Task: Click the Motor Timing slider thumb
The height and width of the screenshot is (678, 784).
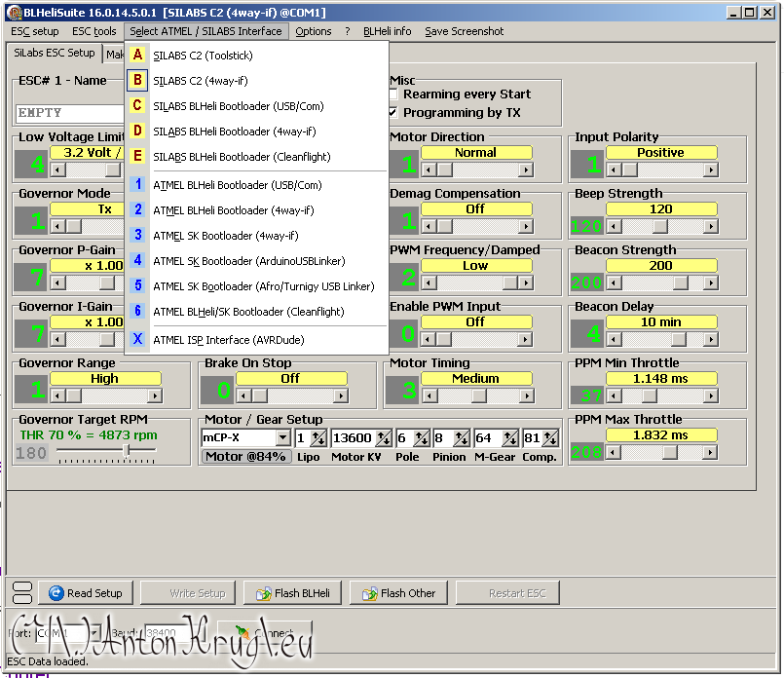Action: [479, 396]
